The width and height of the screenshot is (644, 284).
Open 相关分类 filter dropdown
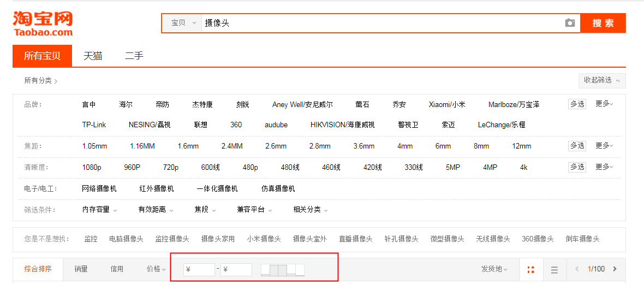point(311,210)
